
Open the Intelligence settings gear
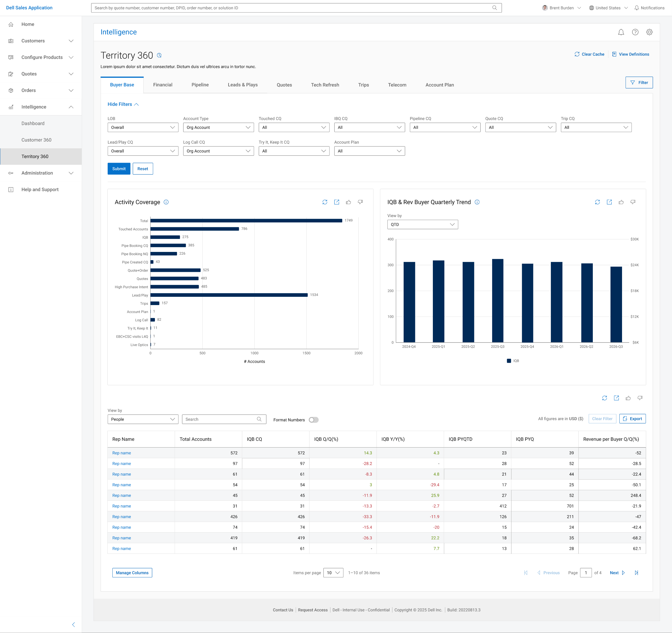click(649, 32)
